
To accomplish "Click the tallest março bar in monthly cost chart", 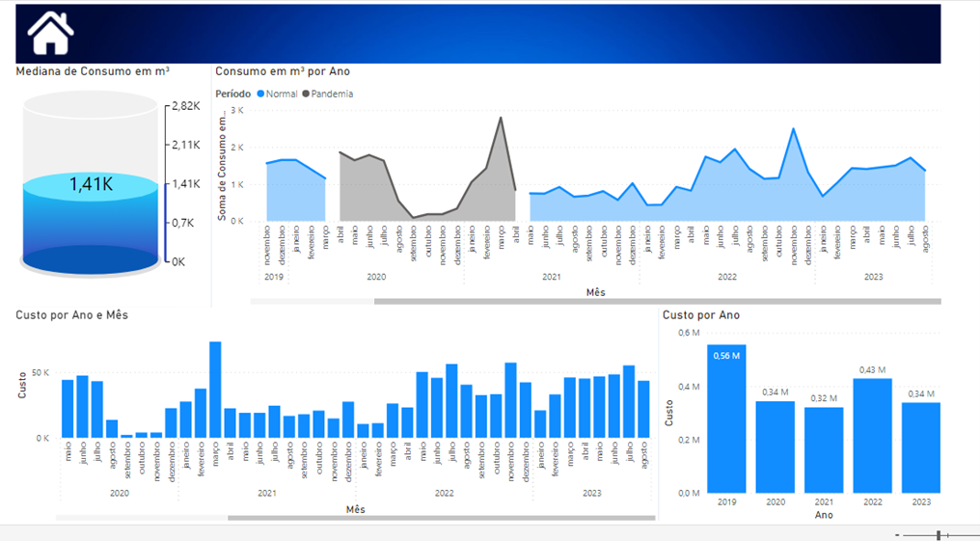I will tap(215, 390).
